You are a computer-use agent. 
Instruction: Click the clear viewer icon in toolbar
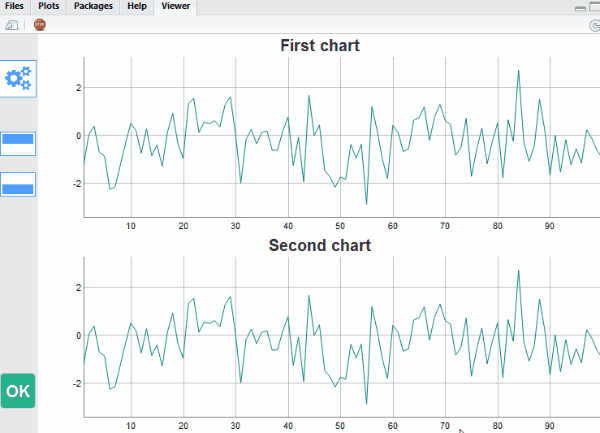click(x=14, y=26)
